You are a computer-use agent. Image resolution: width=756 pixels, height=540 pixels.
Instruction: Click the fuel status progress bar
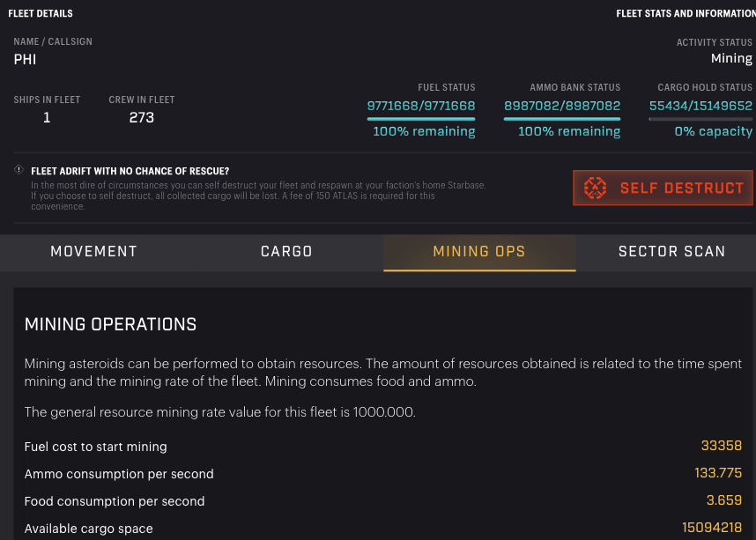pyautogui.click(x=421, y=119)
